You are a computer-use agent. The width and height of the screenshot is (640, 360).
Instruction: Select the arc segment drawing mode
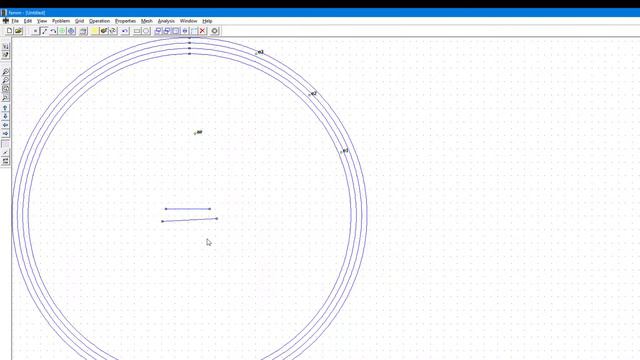click(53, 31)
